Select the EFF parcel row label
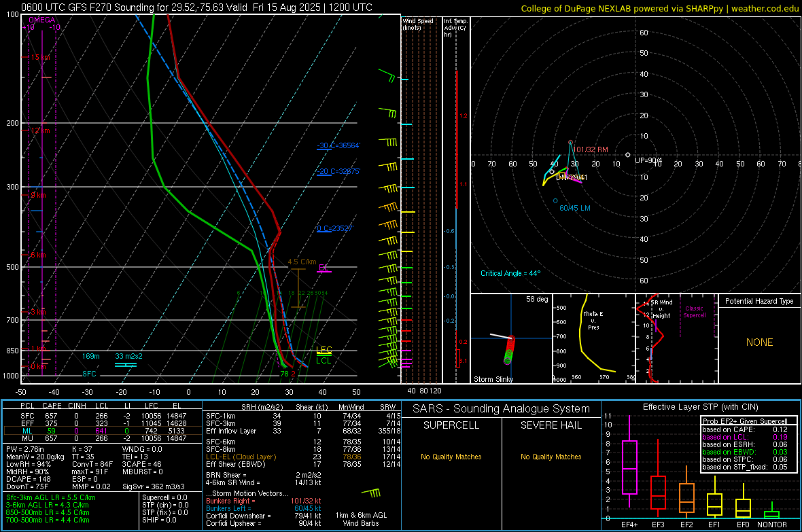The image size is (802, 532). [x=27, y=423]
